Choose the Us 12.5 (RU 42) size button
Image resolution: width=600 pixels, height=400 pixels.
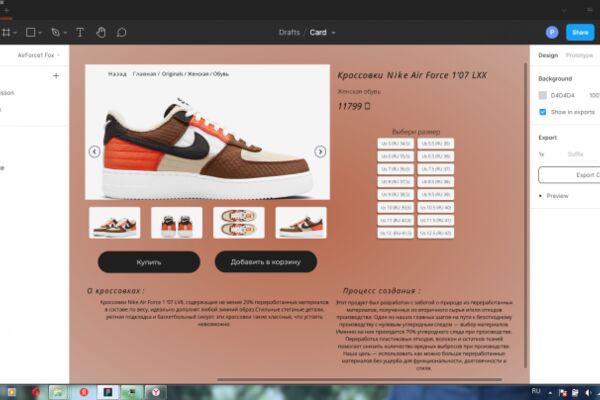click(435, 233)
